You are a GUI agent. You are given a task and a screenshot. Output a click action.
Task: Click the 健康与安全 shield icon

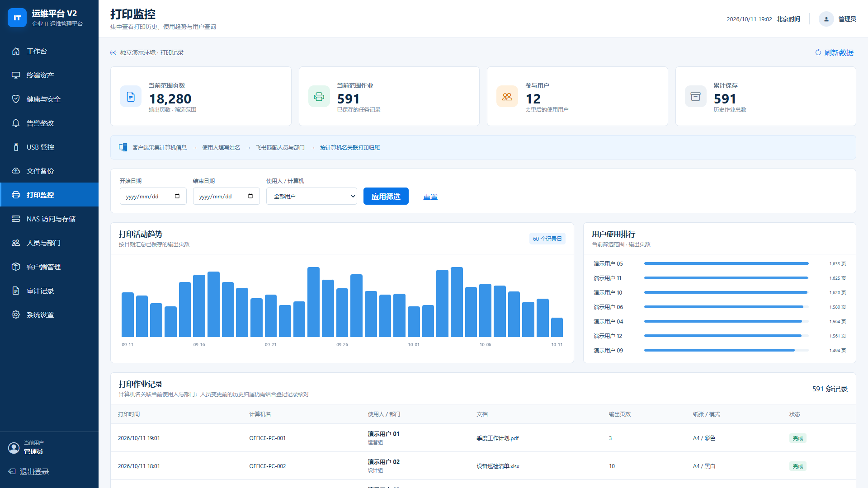16,99
